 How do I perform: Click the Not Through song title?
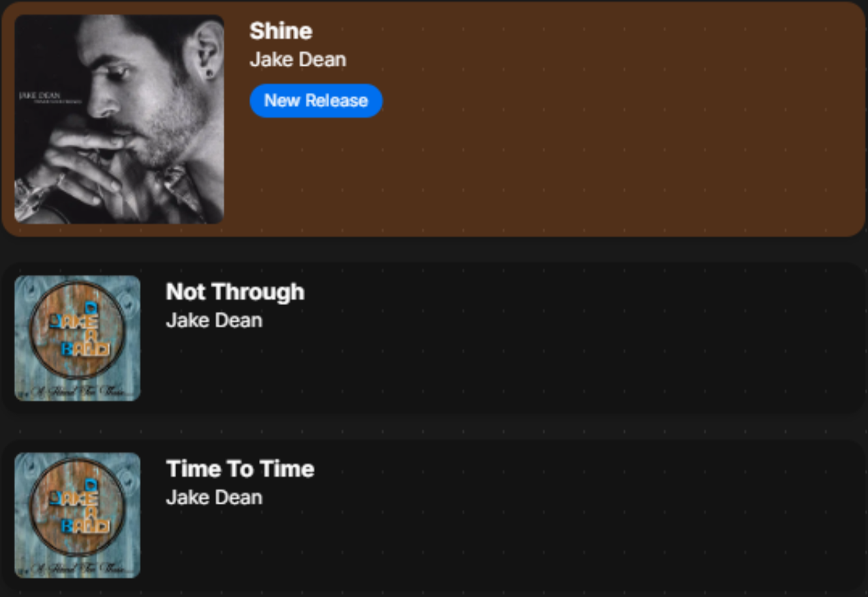(x=235, y=292)
